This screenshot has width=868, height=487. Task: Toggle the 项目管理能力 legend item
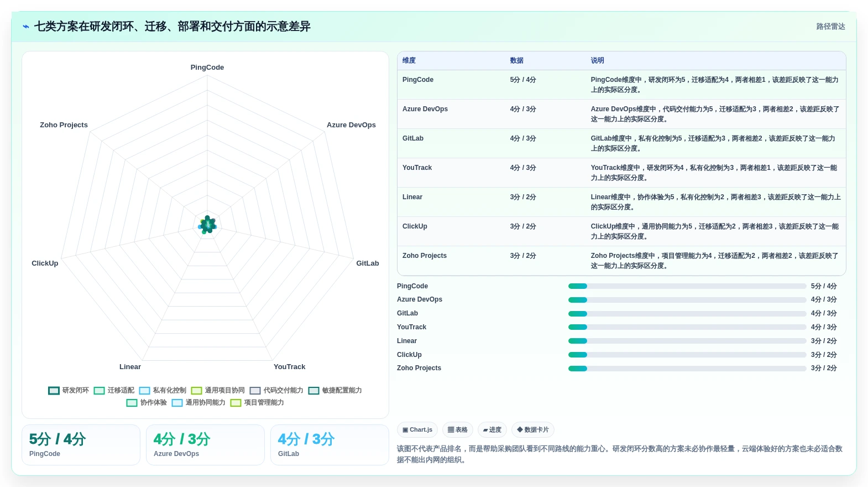coord(257,402)
